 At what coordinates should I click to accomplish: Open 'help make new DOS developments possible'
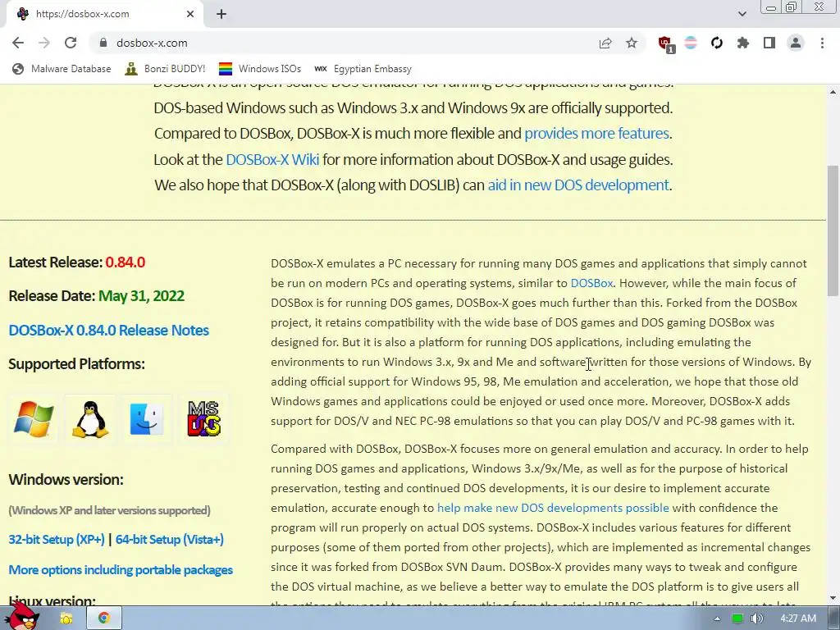point(553,508)
